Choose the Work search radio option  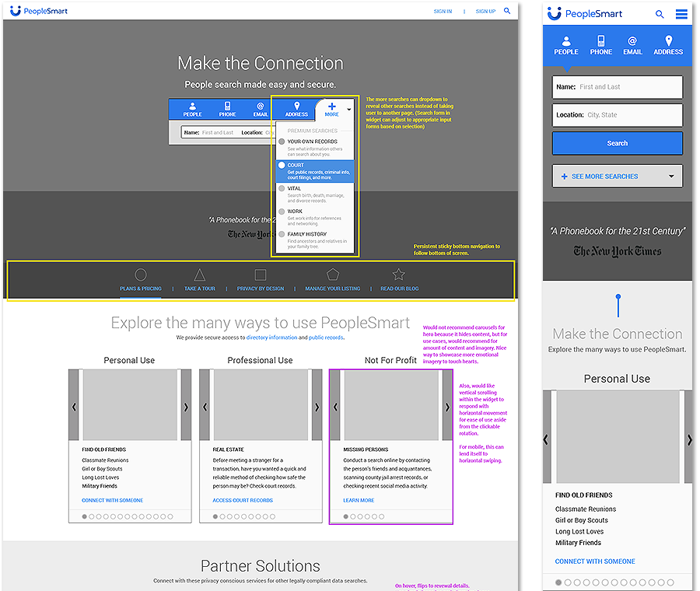click(282, 212)
